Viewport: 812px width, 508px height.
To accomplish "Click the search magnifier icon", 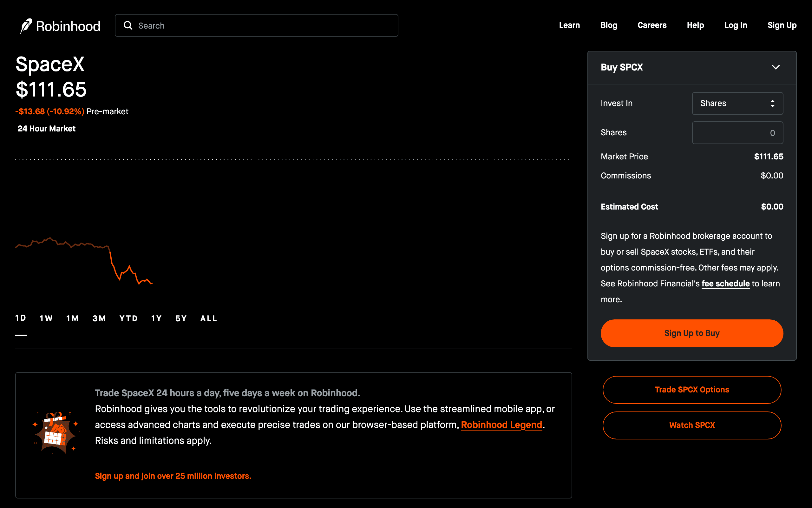I will coord(128,25).
